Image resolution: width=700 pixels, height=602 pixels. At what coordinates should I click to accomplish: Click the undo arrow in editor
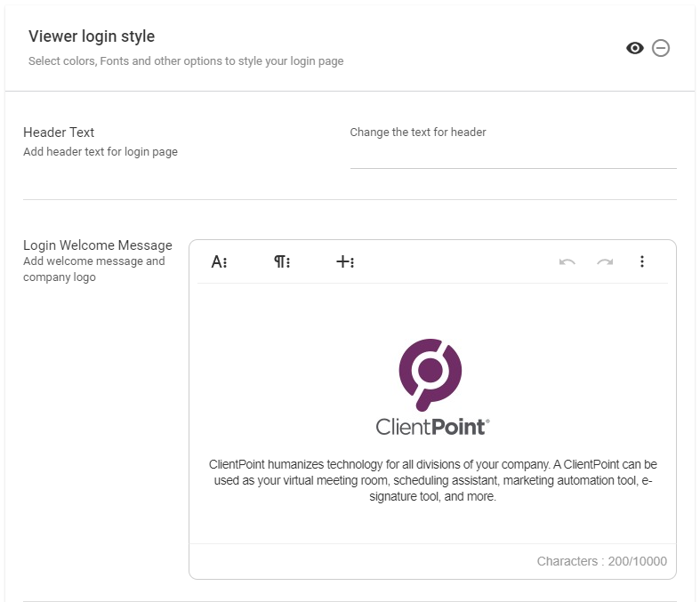[x=567, y=261]
